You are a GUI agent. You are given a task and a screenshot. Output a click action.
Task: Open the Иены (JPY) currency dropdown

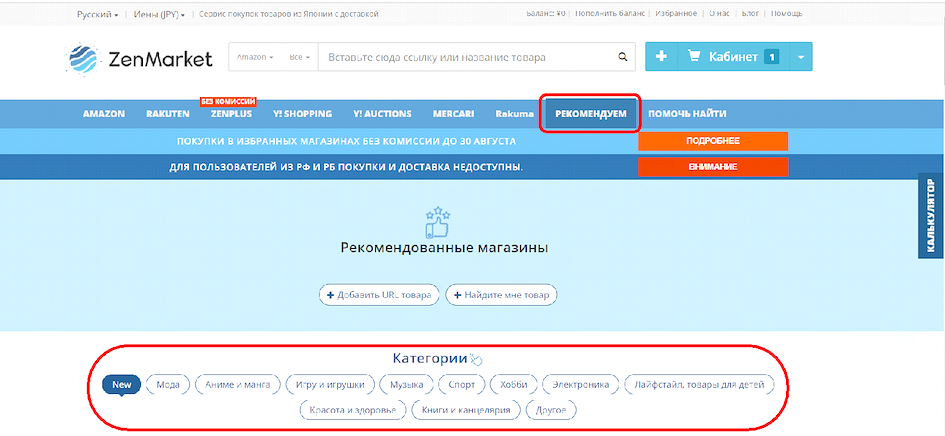159,14
